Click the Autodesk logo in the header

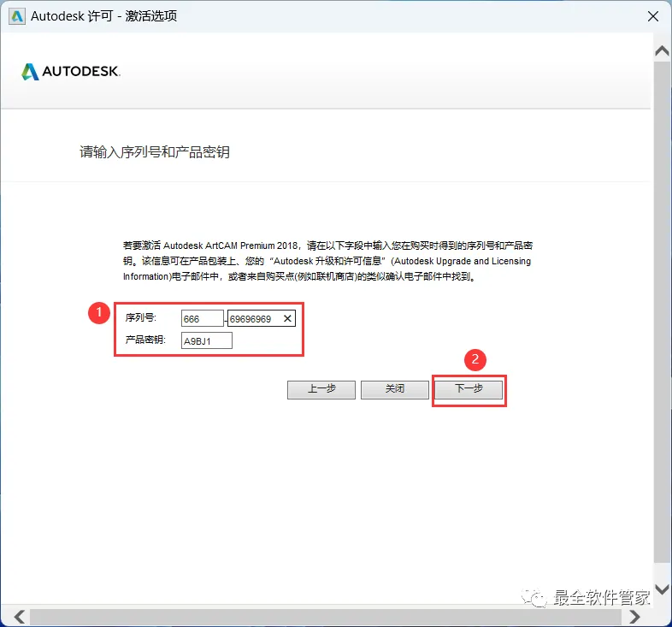pos(71,71)
